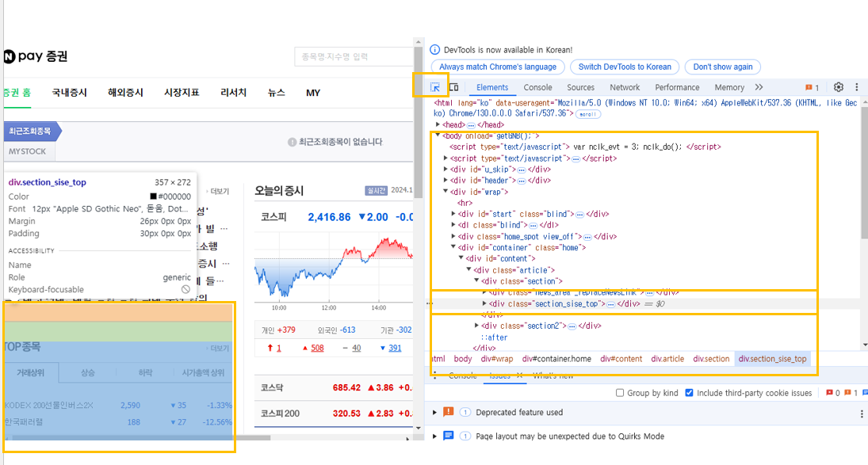Select div#wrap in the breadcrumb bar

pos(496,359)
